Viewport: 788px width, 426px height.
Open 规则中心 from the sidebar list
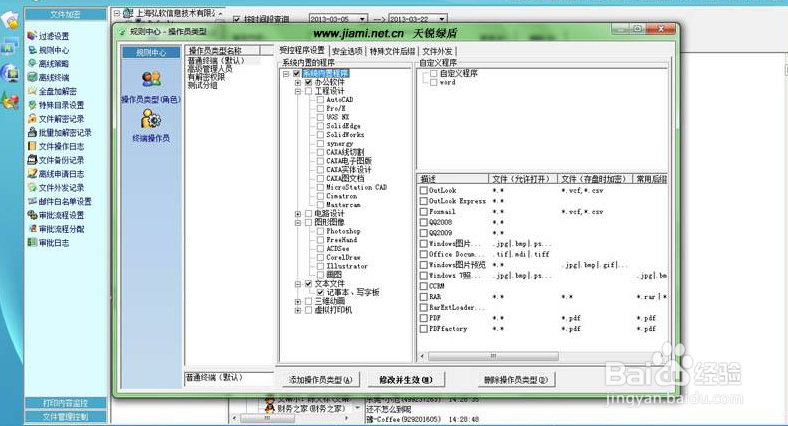click(x=54, y=50)
